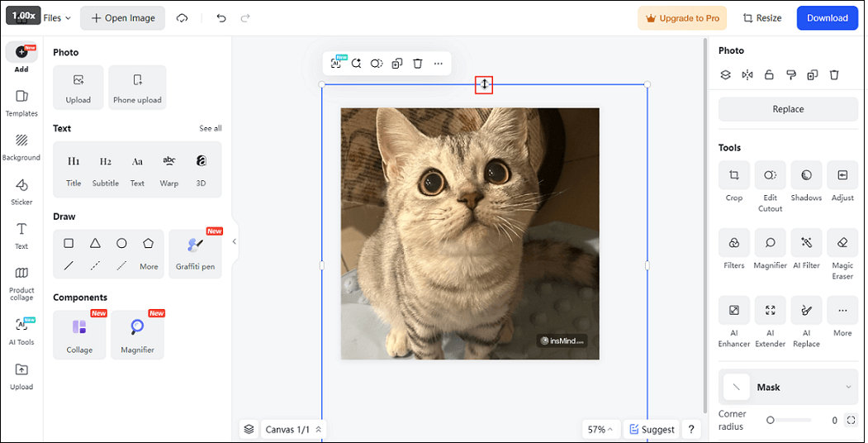Click the duplicate icon in floating toolbar
The image size is (868, 443).
[x=397, y=64]
